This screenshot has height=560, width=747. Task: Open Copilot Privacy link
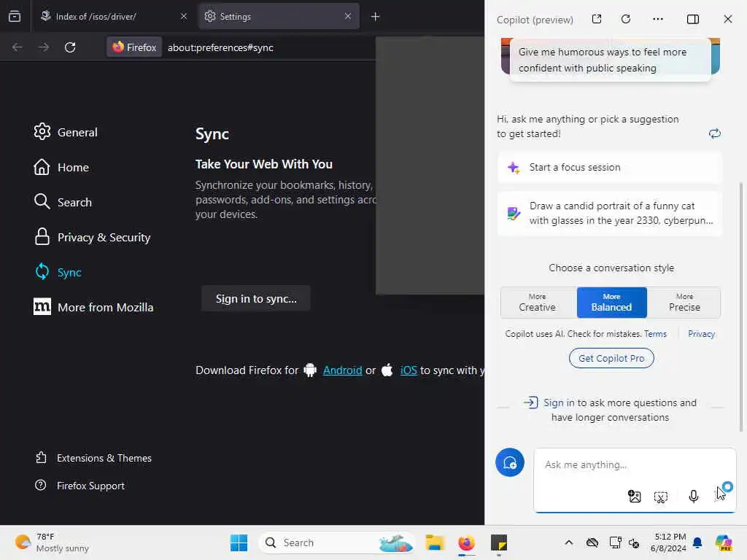pyautogui.click(x=701, y=334)
